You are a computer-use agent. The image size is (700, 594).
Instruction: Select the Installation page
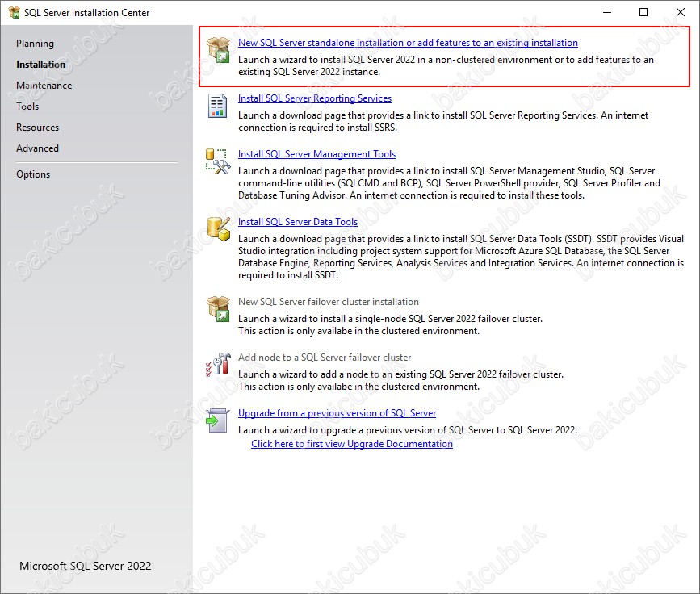(x=40, y=65)
